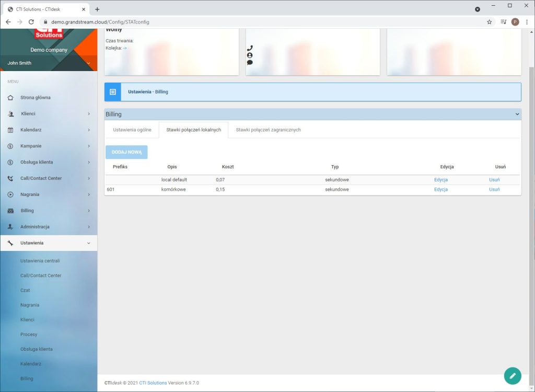Screen dimensions: 535x392
Task: Expand the Klienci submenu chevron
Action: click(x=89, y=114)
